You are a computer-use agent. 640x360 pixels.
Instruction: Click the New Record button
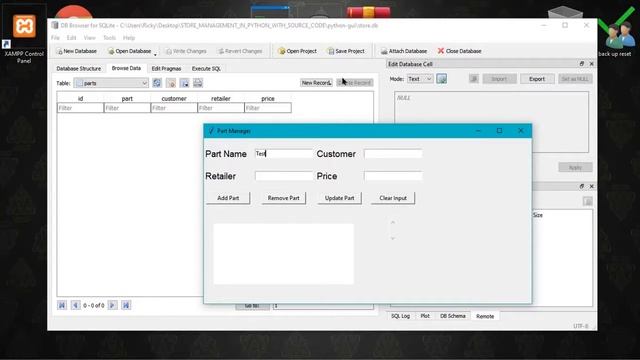tap(316, 83)
